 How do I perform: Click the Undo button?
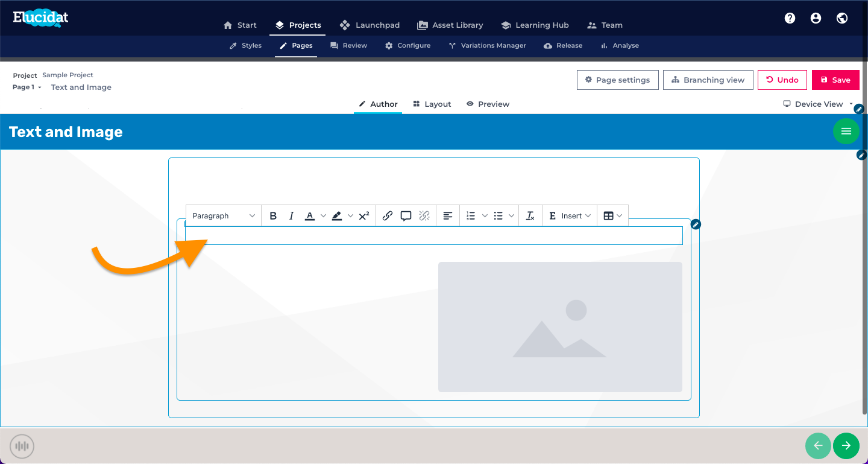pyautogui.click(x=782, y=80)
